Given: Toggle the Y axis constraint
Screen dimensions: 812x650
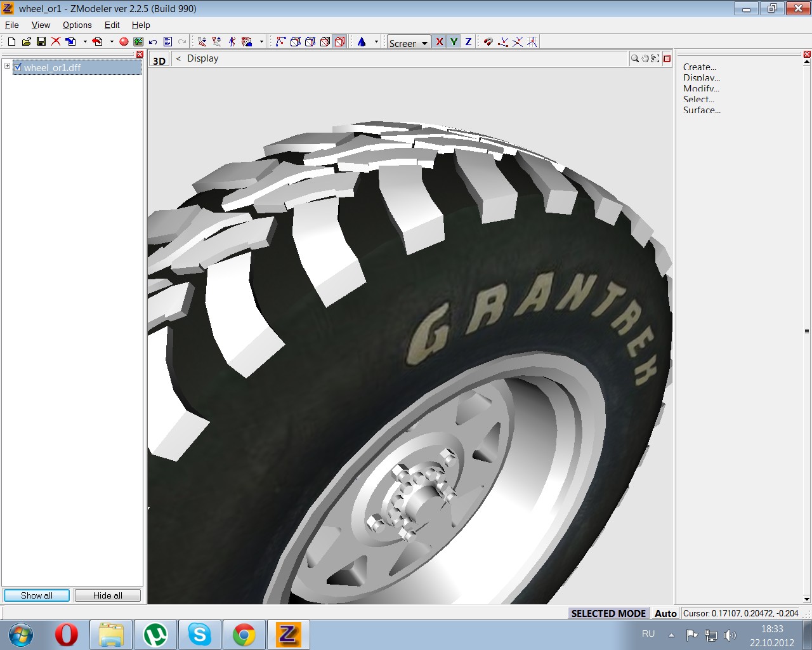Looking at the screenshot, I should point(454,42).
